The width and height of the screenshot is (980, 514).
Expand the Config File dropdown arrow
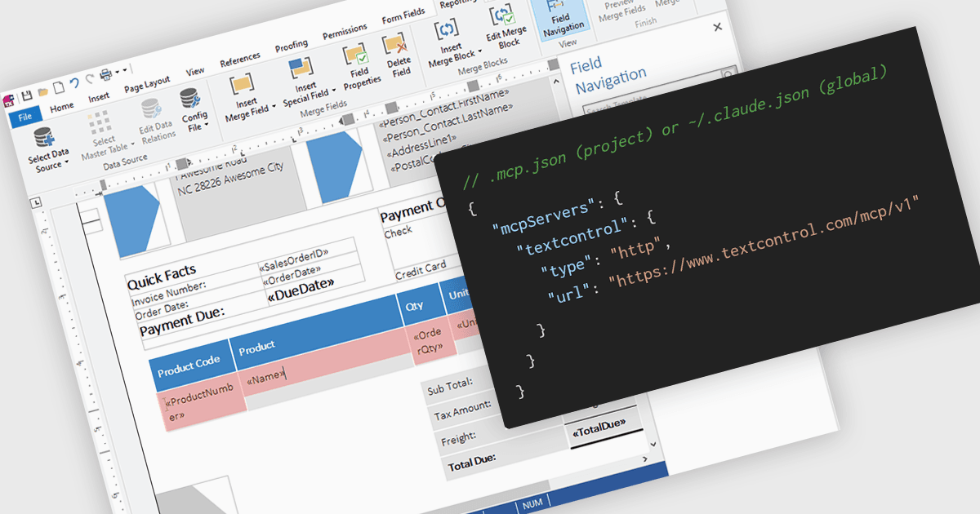tap(207, 126)
